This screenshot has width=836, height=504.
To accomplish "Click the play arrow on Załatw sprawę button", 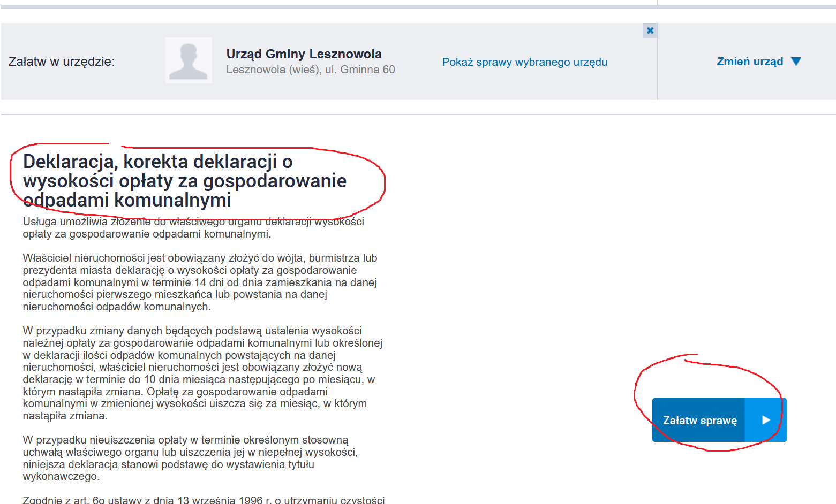I will [766, 420].
